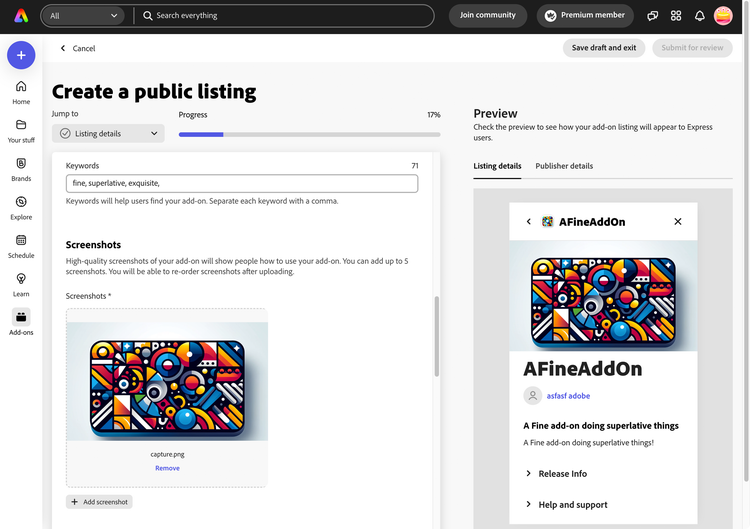Open Learn lightbulb section

(21, 285)
